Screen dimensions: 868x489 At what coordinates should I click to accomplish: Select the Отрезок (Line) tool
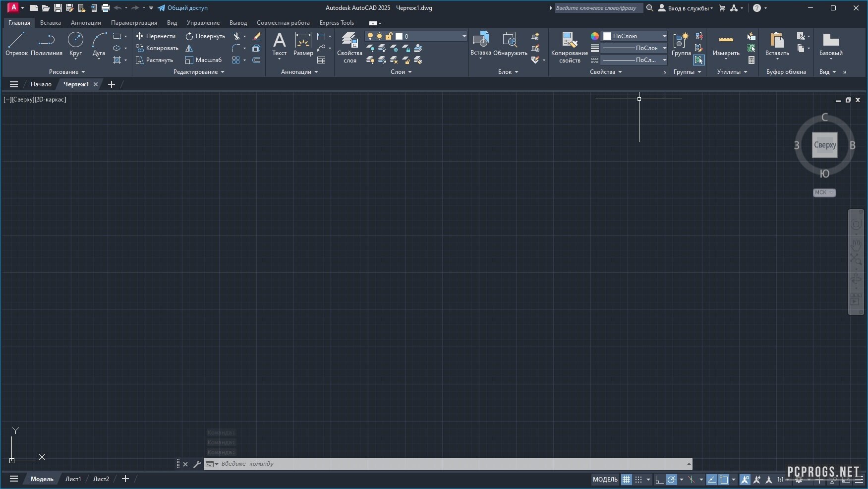[x=16, y=44]
